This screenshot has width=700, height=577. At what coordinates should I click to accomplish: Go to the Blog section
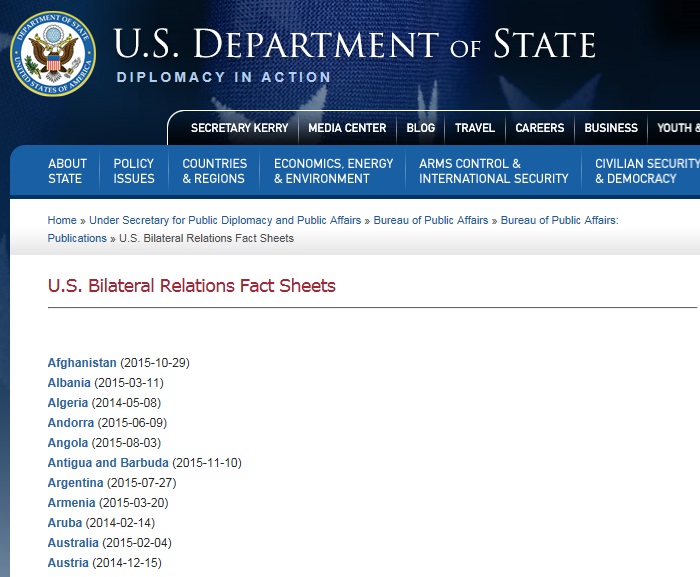421,128
